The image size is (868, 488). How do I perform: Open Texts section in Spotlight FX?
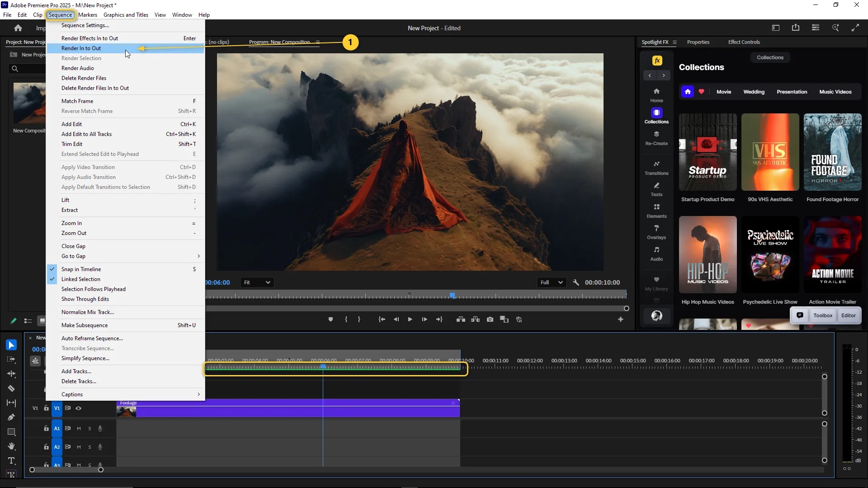[x=656, y=190]
